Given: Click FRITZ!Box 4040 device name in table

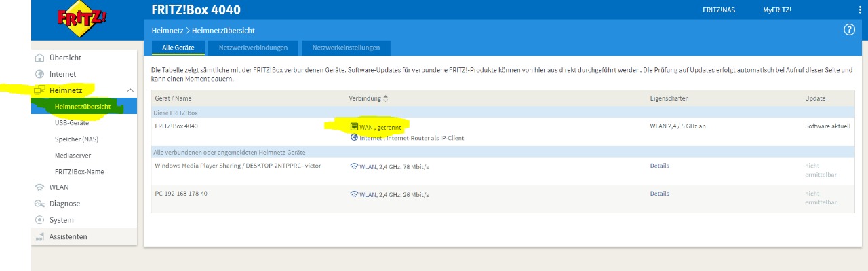Looking at the screenshot, I should pyautogui.click(x=176, y=126).
